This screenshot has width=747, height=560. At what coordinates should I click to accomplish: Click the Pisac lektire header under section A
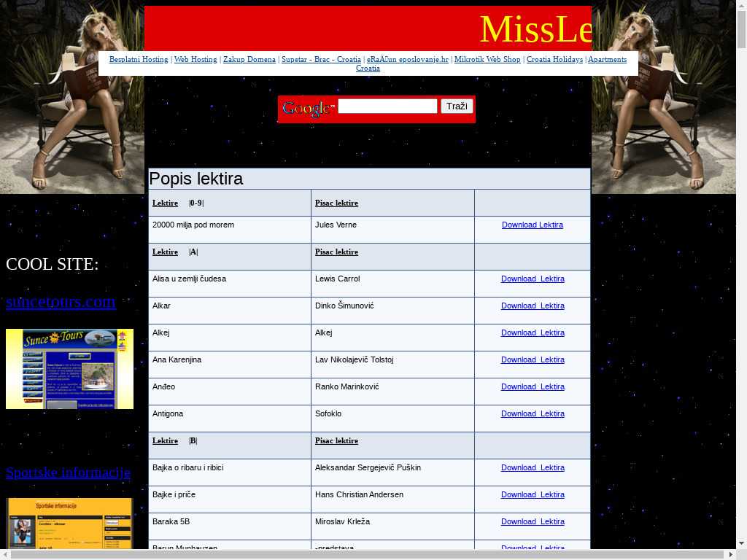[x=336, y=252]
